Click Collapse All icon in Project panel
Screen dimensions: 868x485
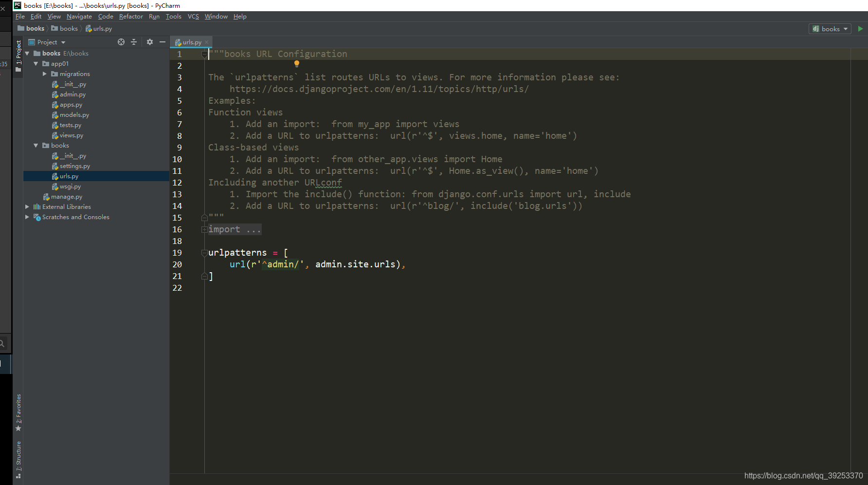(134, 42)
